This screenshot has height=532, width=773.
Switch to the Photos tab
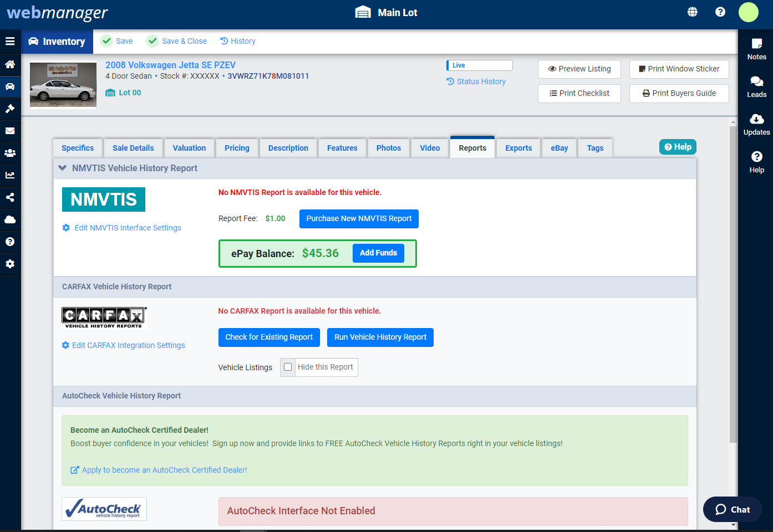(x=389, y=148)
